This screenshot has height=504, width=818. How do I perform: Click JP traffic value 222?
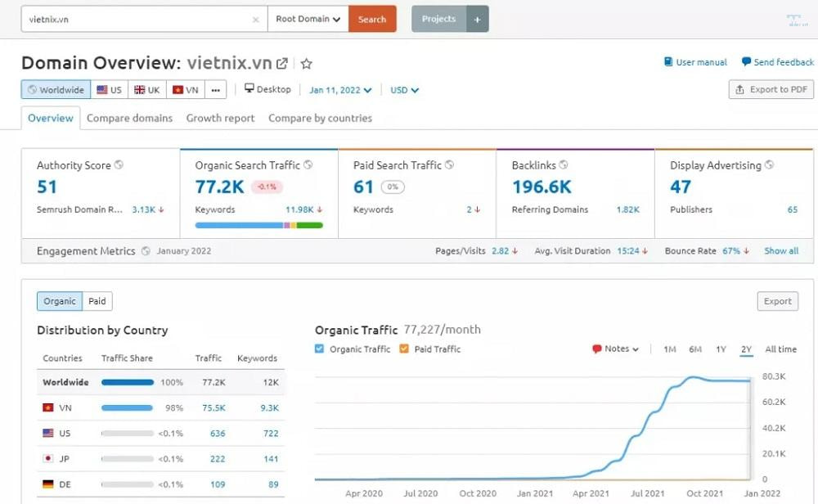[x=218, y=459]
